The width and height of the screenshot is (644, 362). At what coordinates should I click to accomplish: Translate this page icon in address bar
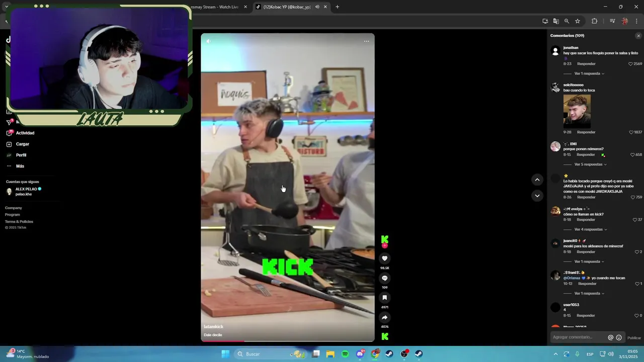pyautogui.click(x=556, y=21)
